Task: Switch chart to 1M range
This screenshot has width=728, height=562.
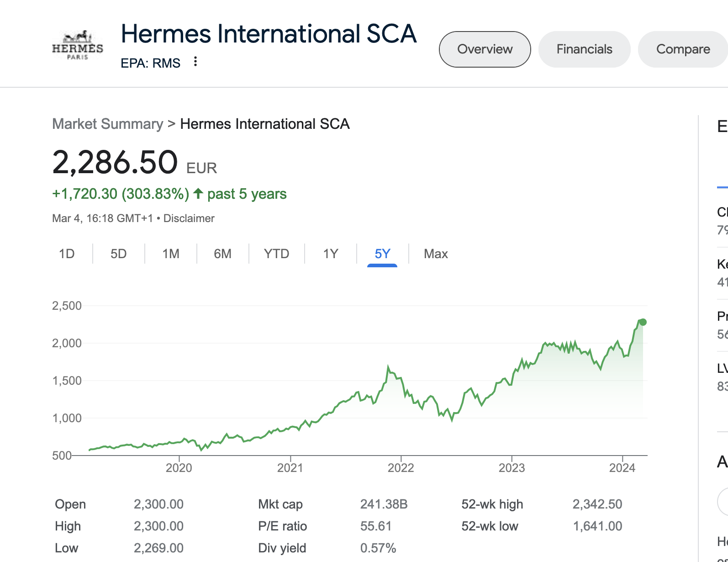Action: (171, 254)
